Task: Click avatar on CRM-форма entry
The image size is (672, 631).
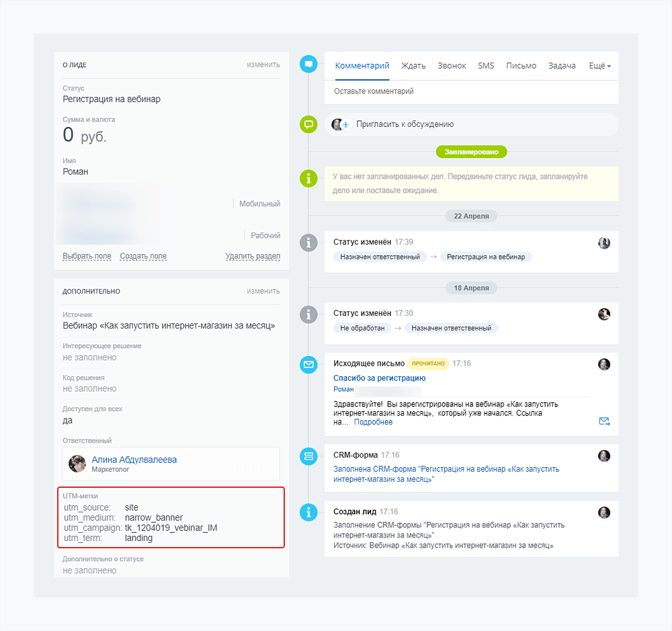Action: tap(604, 456)
